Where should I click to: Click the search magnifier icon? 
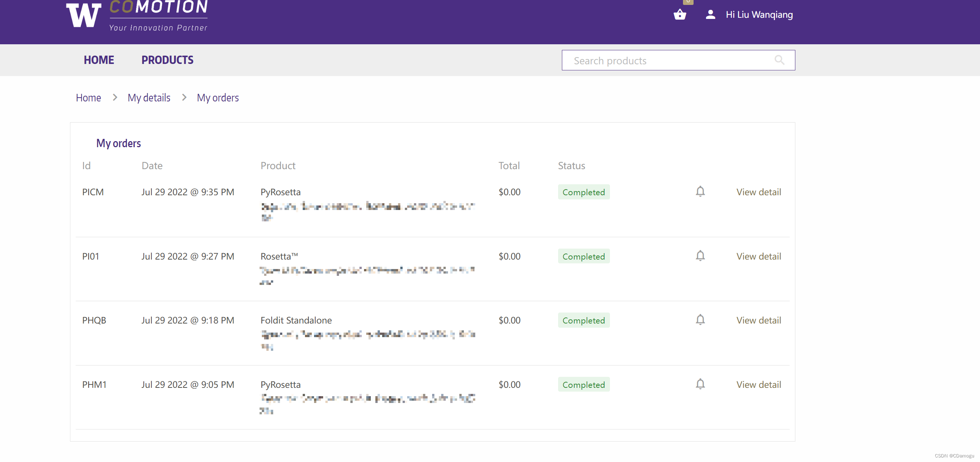click(779, 60)
